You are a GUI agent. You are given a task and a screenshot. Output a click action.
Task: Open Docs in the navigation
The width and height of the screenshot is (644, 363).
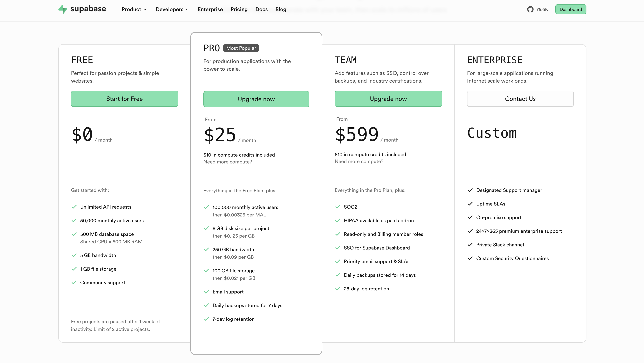pyautogui.click(x=262, y=9)
